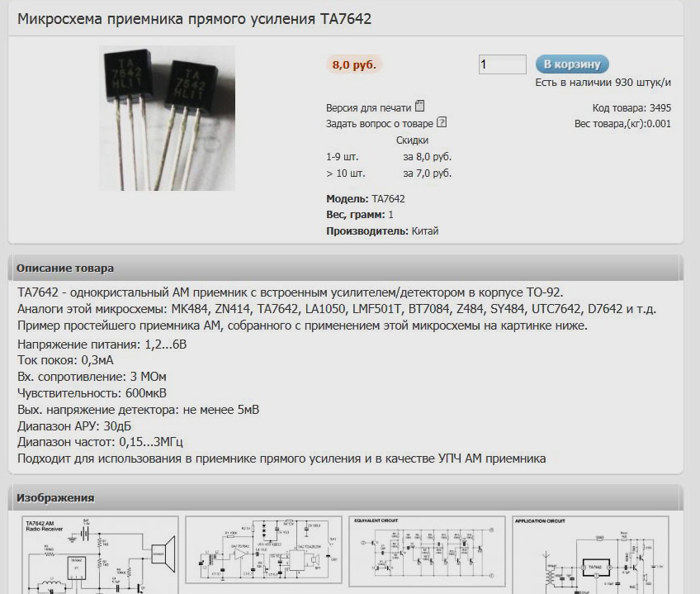Image resolution: width=700 pixels, height=594 pixels.
Task: Click the line 'Диапазон АРУ: 30дБ'
Action: point(74,426)
